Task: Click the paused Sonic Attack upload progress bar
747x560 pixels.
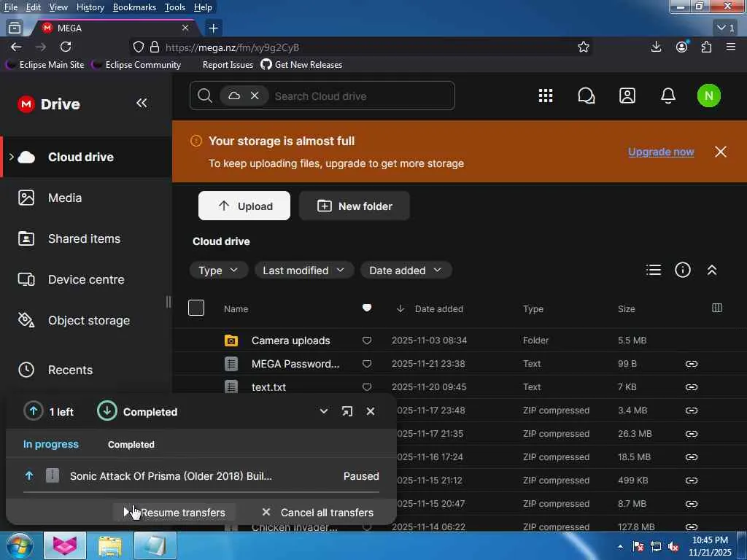Action: [x=201, y=491]
